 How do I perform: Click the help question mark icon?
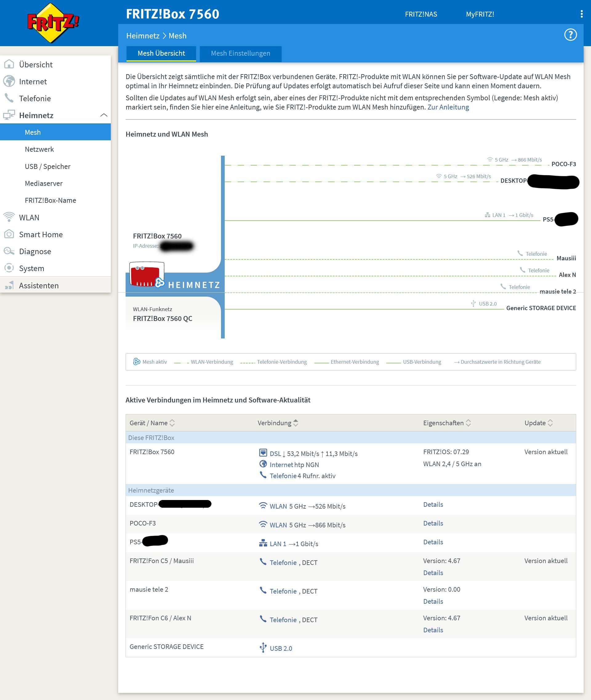[570, 35]
